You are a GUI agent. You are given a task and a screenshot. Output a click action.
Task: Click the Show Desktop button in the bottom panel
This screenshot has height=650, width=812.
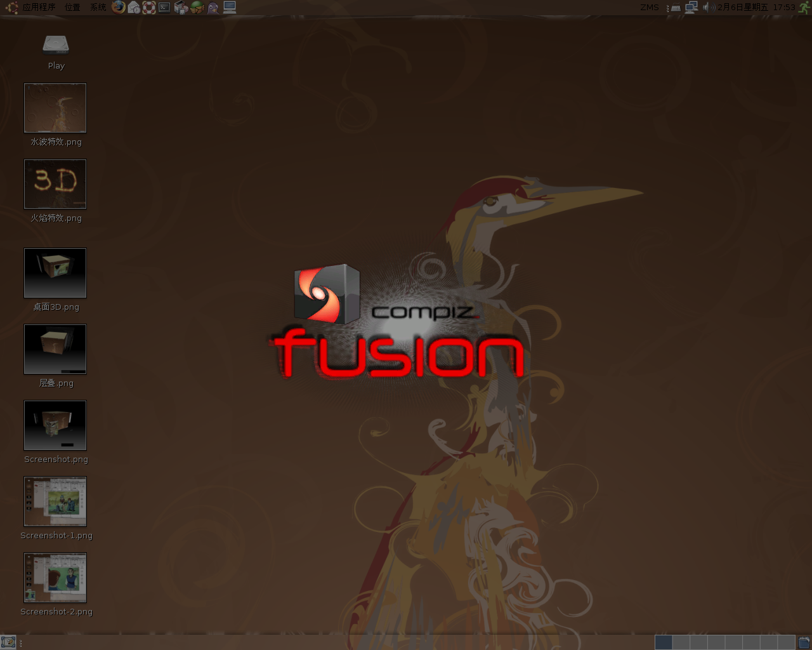point(8,642)
